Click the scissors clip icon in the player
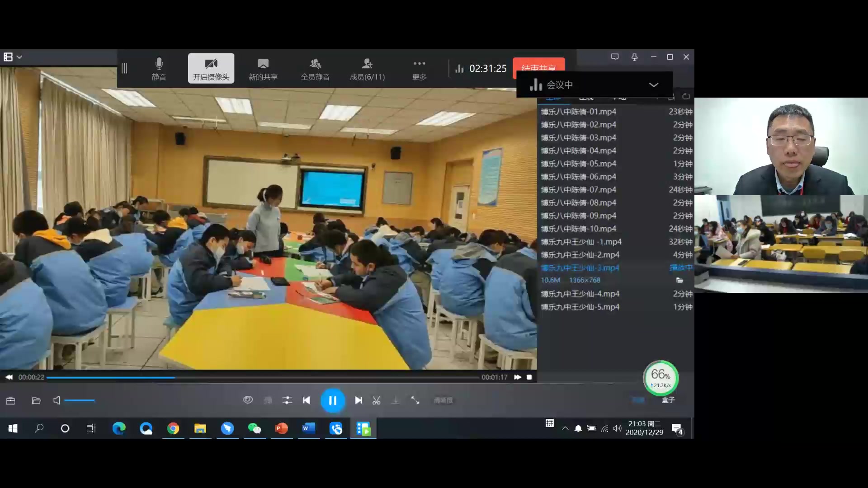The height and width of the screenshot is (488, 868). [x=377, y=400]
